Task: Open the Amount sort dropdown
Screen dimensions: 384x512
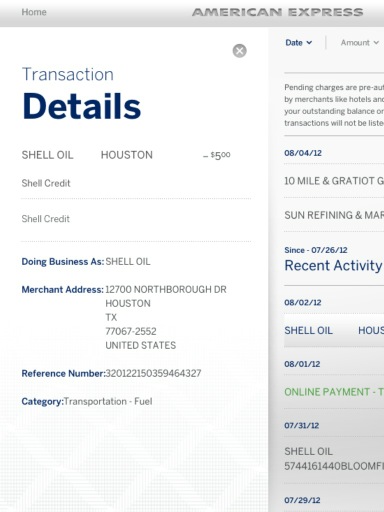Action: pos(360,43)
